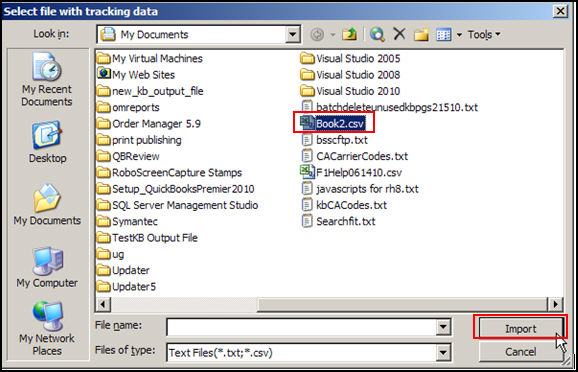Select the Symantec folder
This screenshot has height=372, width=578.
127,221
